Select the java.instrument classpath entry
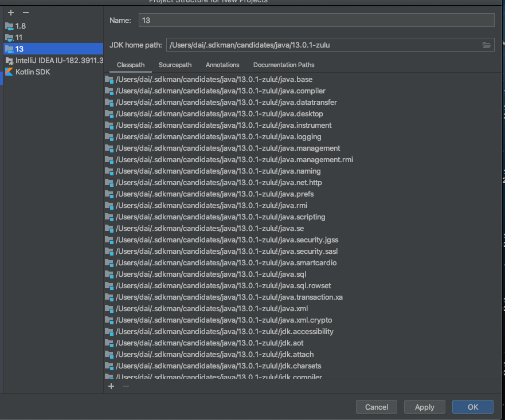The width and height of the screenshot is (505, 420). click(x=303, y=125)
